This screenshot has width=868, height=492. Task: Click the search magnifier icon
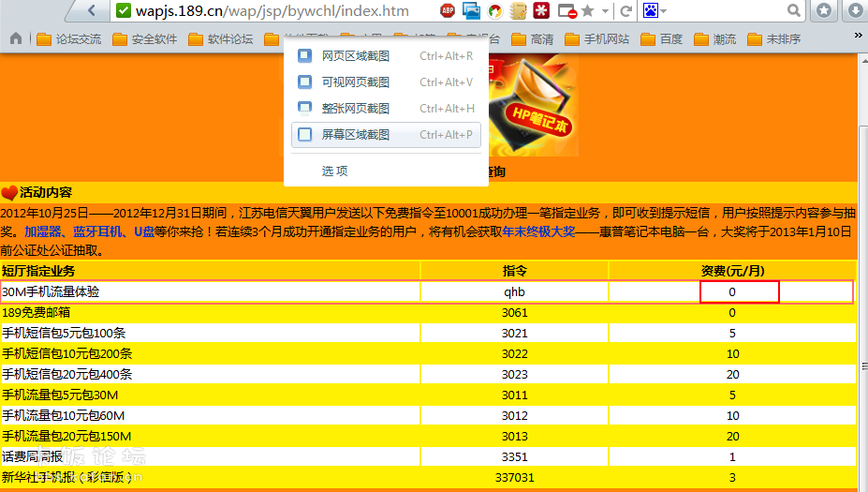click(x=793, y=10)
